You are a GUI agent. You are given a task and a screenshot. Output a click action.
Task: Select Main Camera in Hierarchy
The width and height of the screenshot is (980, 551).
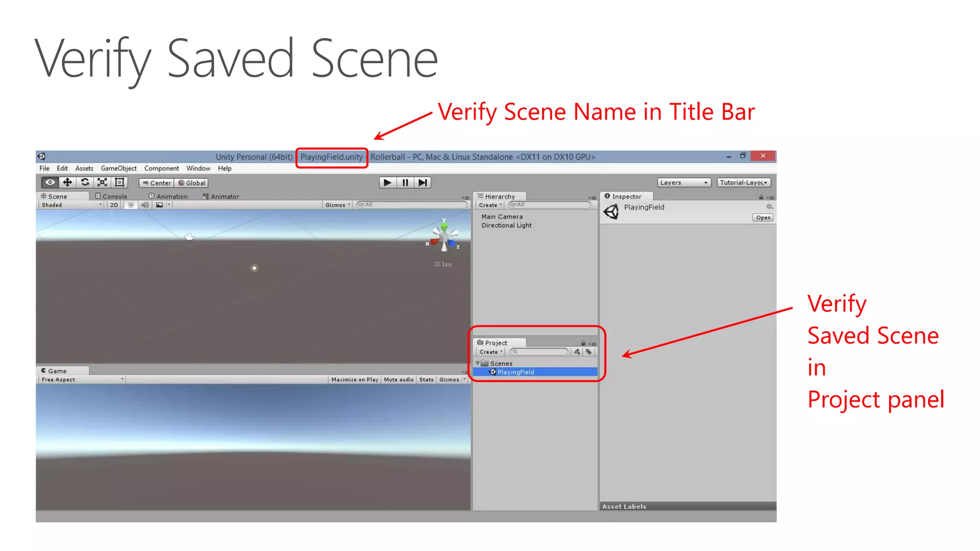click(x=502, y=217)
